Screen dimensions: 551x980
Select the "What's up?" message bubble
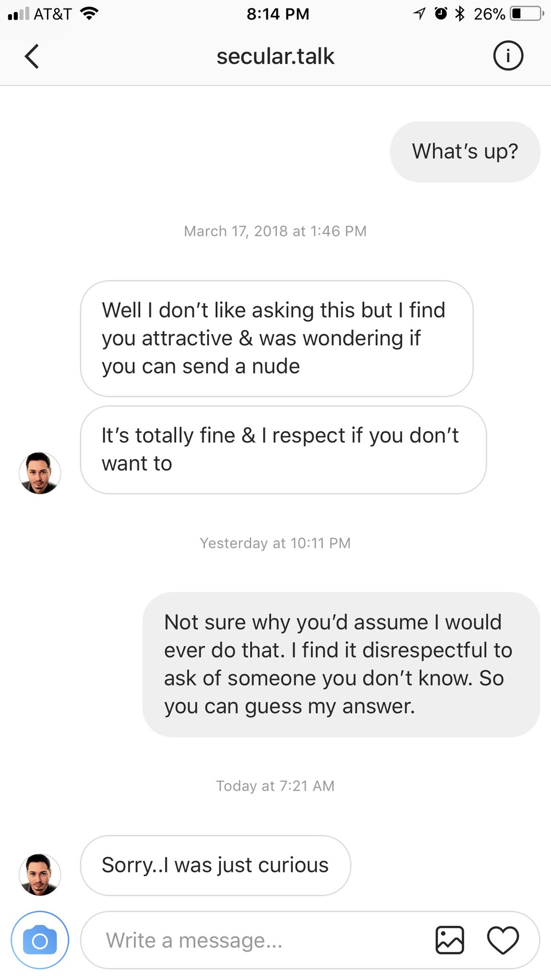(465, 151)
